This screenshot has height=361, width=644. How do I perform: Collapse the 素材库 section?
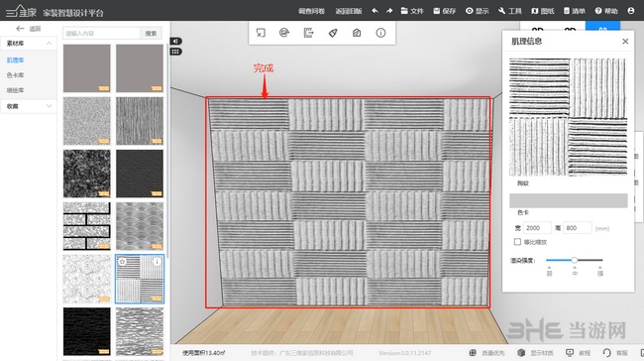click(49, 44)
